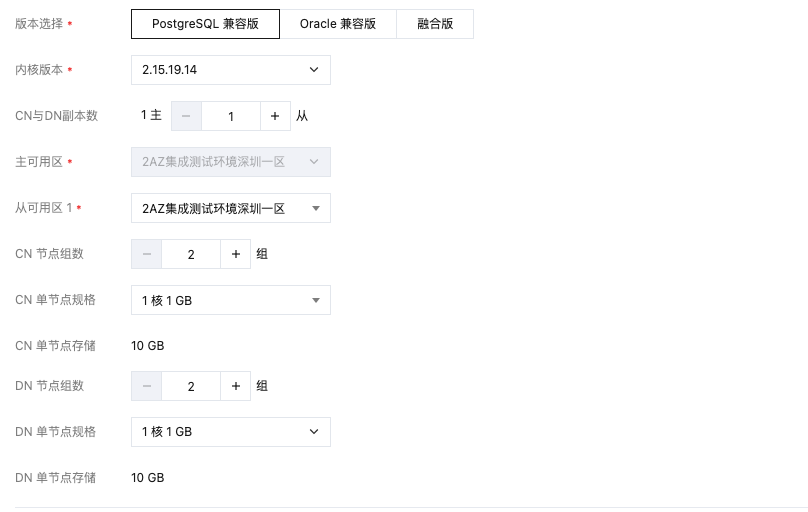Increase DN 节点组数 with plus icon

pos(235,386)
